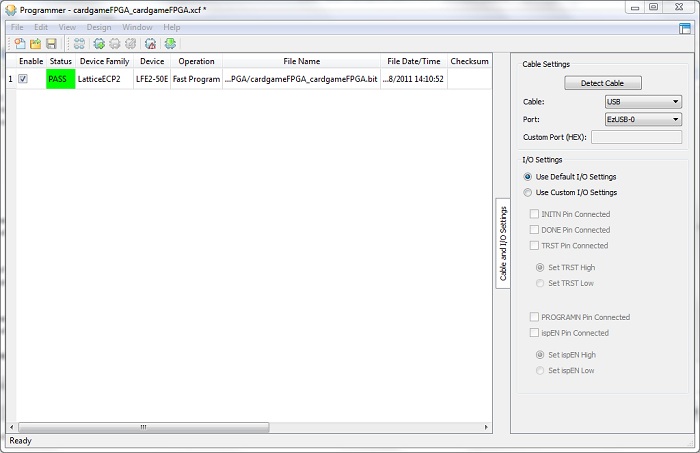Click the Scan Device chain icon
This screenshot has height=453, width=700.
click(x=79, y=44)
